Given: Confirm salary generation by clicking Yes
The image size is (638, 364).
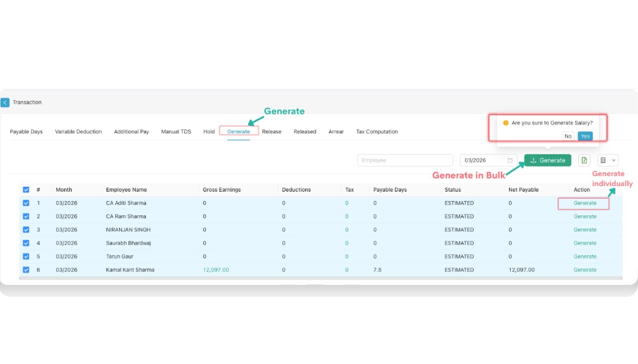Looking at the screenshot, I should (x=584, y=136).
